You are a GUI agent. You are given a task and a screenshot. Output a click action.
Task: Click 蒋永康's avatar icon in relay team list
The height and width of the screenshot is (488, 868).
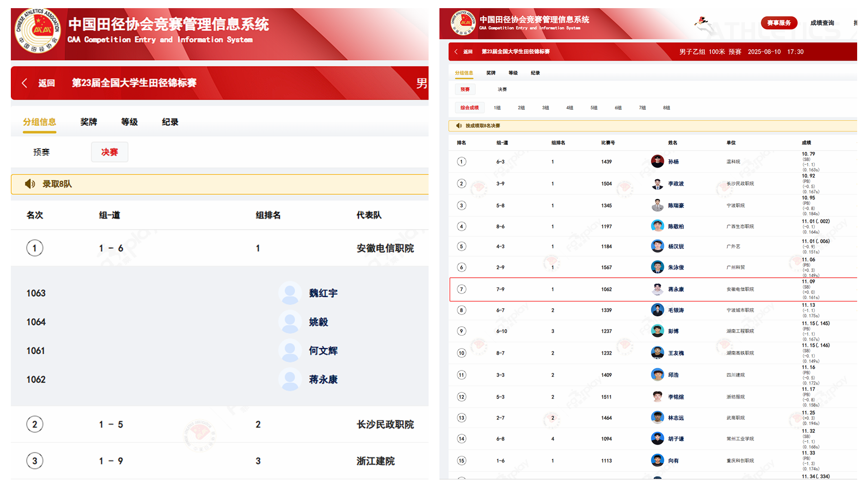290,380
